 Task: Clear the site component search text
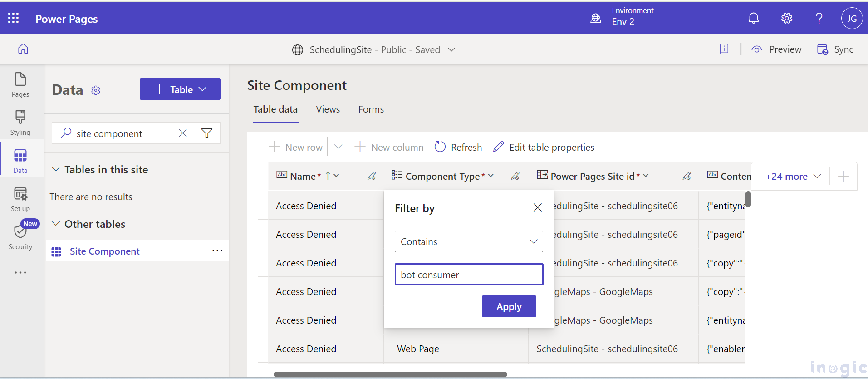click(182, 133)
